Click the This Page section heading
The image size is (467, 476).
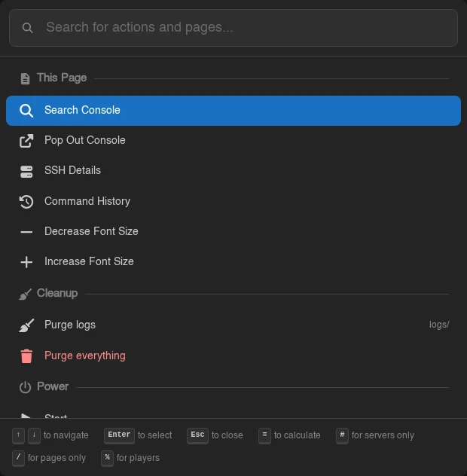[62, 78]
